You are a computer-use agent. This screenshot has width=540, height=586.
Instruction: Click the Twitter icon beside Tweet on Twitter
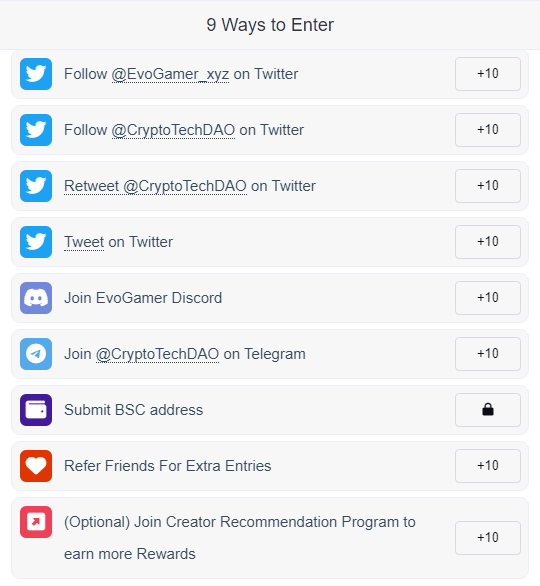click(36, 242)
